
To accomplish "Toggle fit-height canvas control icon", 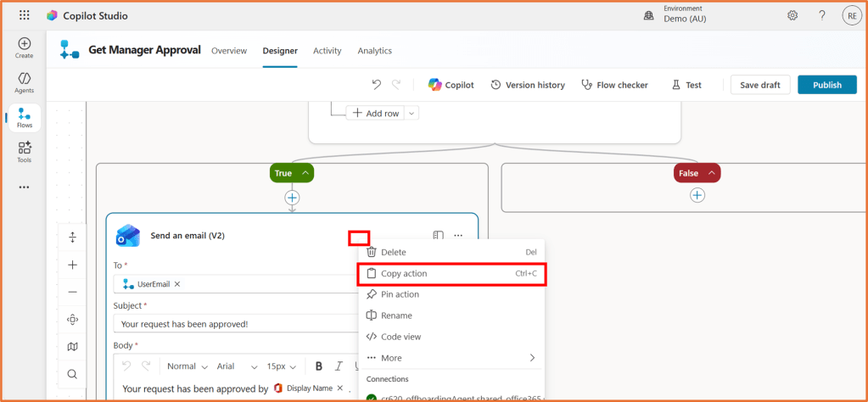I will coord(72,237).
